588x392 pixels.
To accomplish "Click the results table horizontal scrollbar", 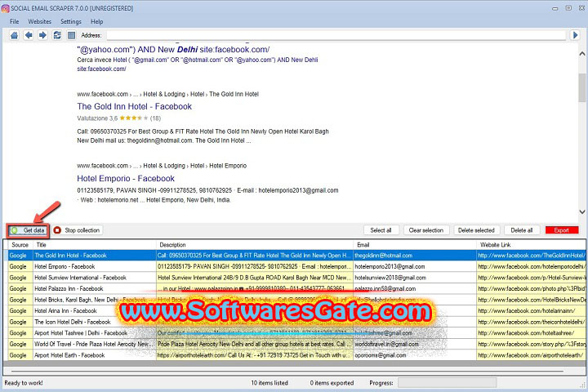I will pyautogui.click(x=287, y=371).
